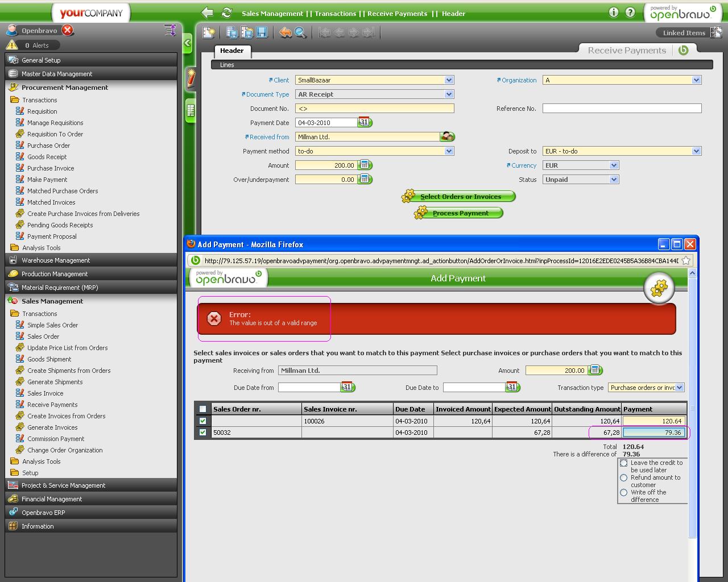Click the Select Orders or Invoices button
This screenshot has height=582, width=728.
[460, 197]
